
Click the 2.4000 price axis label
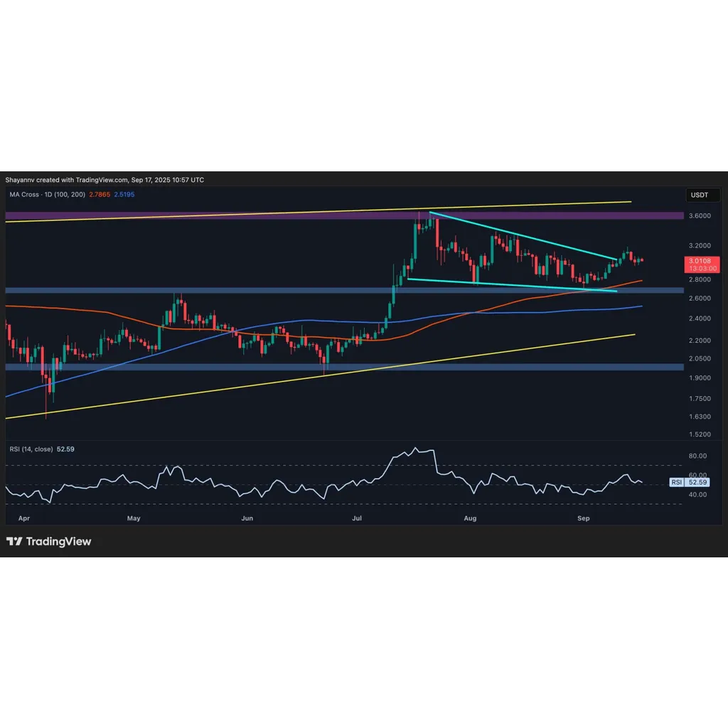point(700,318)
